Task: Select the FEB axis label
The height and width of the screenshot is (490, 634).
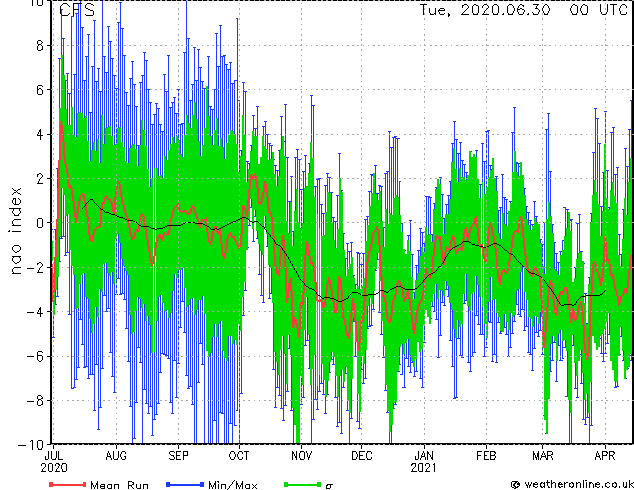Action: click(486, 456)
